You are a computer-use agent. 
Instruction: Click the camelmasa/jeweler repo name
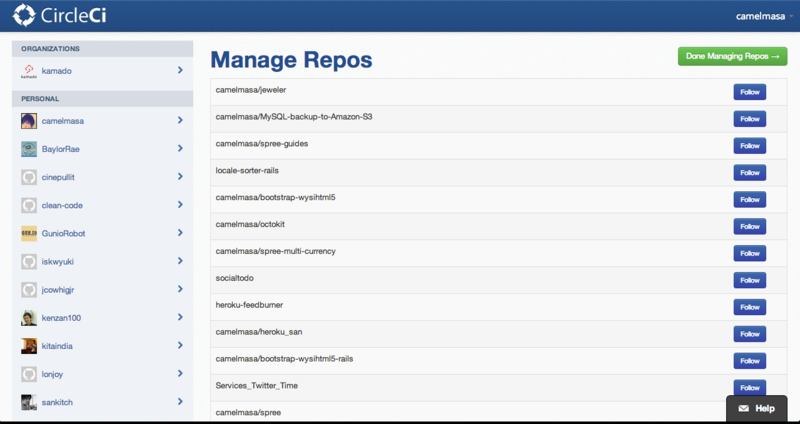[251, 90]
